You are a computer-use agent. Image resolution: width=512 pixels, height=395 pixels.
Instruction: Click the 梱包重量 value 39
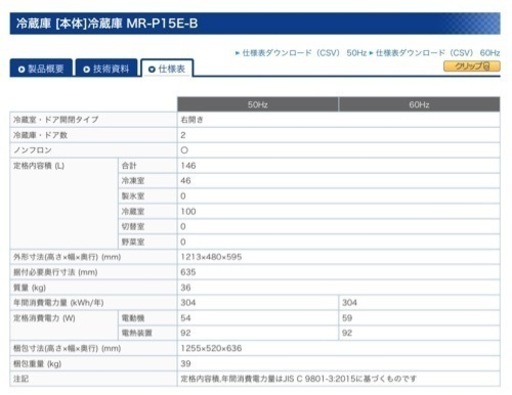186,364
